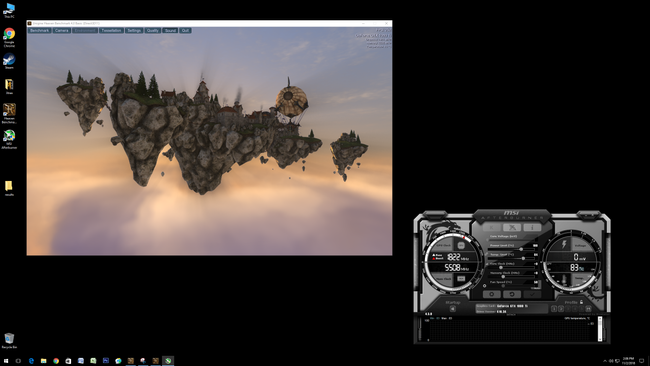Click Afterburner reset button
The image size is (650, 366).
coord(512,294)
